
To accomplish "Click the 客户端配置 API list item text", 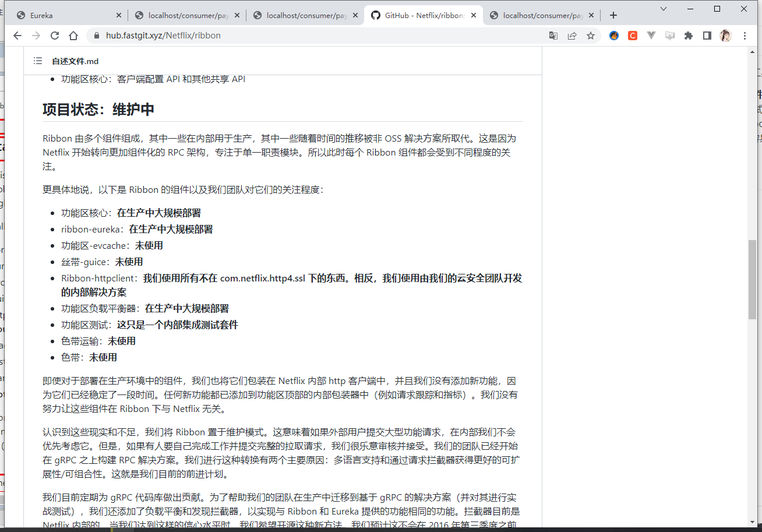I will point(153,79).
